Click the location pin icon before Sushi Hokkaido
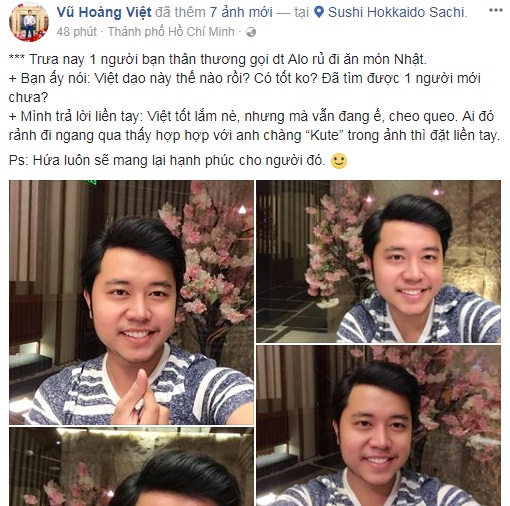Screen dimensions: 510x506 point(319,13)
